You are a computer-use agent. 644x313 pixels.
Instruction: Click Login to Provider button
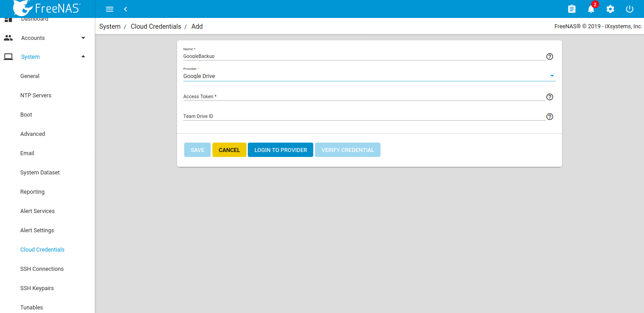(x=281, y=150)
